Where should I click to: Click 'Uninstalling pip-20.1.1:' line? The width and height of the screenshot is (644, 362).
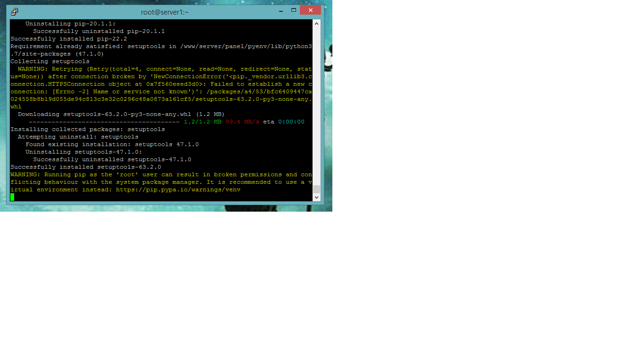(x=71, y=24)
